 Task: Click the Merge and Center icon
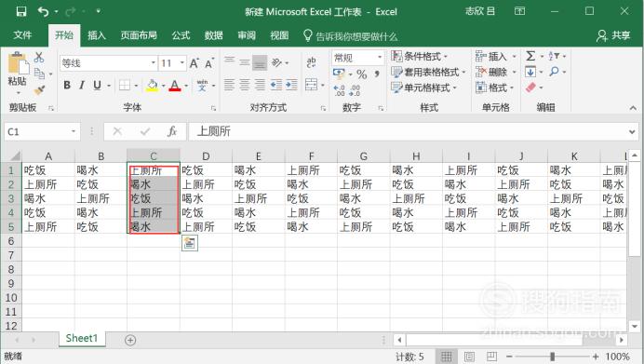tap(312, 85)
